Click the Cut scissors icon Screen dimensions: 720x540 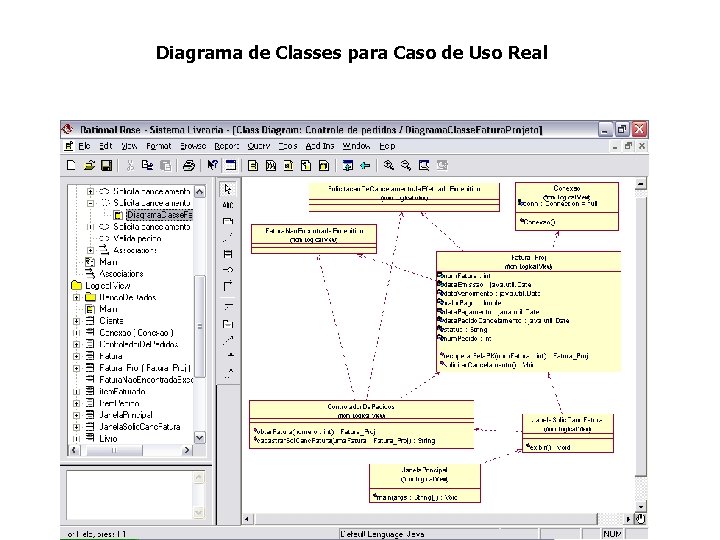coord(130,165)
